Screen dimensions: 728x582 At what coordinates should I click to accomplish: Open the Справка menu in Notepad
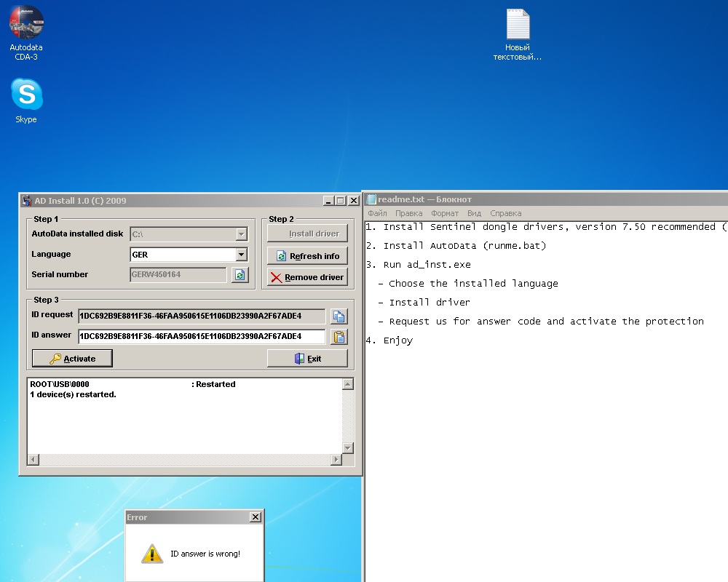pyautogui.click(x=506, y=213)
